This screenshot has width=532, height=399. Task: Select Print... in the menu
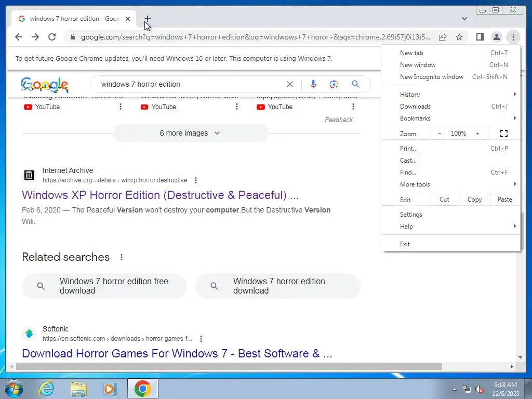tap(451, 148)
